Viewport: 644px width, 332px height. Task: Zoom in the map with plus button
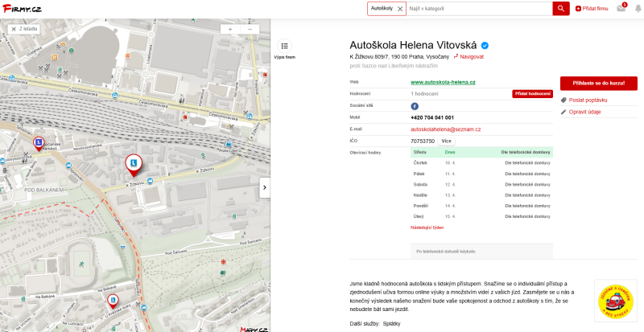tap(230, 29)
